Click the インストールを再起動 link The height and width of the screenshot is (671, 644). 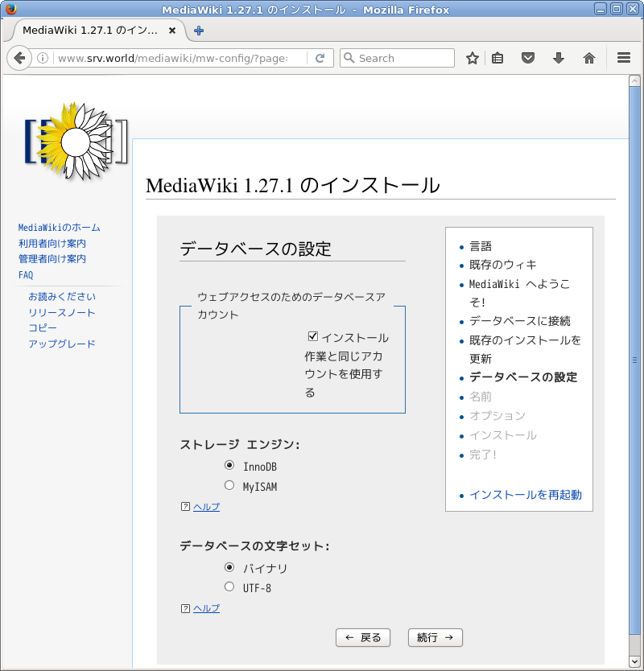[x=526, y=495]
